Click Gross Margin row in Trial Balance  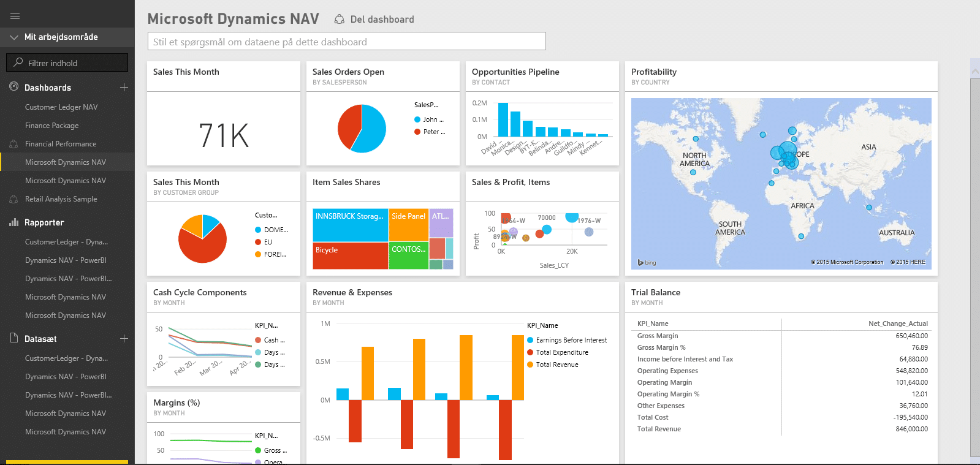(x=783, y=336)
